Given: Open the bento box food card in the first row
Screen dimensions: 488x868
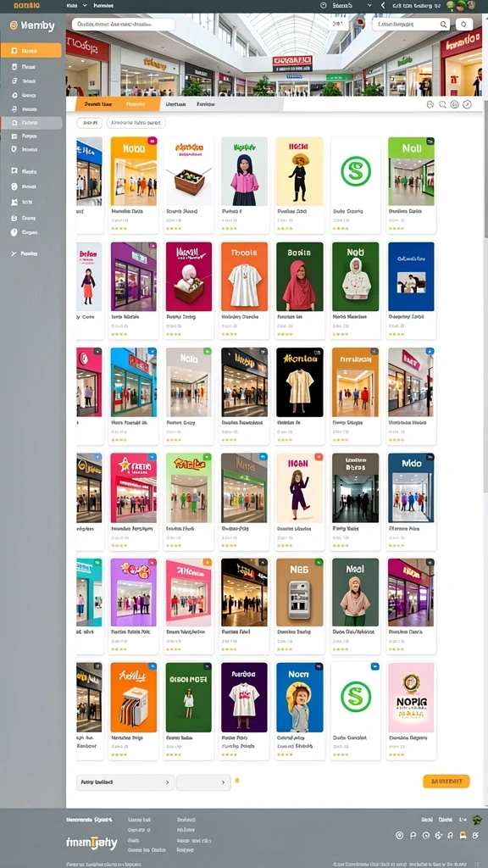Looking at the screenshot, I should coord(189,185).
